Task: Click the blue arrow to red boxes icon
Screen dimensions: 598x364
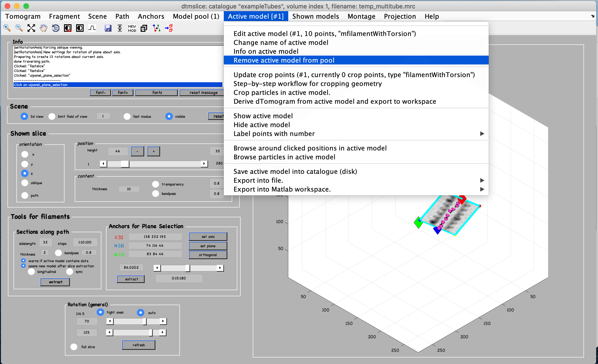Action: (169, 28)
